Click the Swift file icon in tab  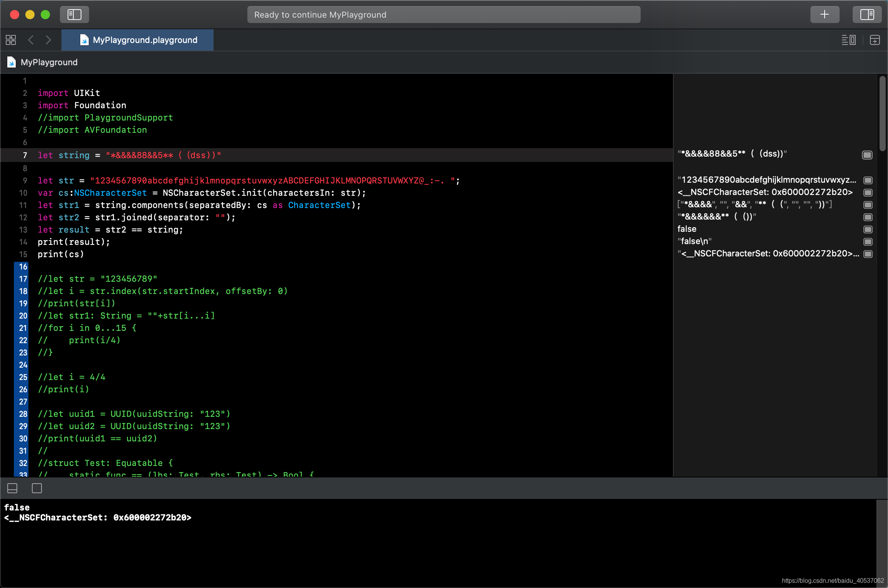(84, 40)
